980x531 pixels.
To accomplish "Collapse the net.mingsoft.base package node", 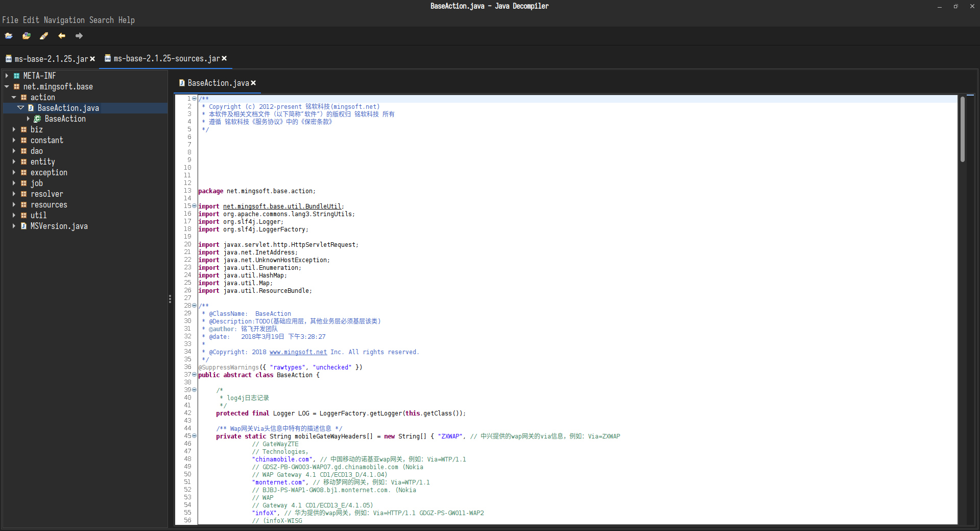I will (7, 86).
